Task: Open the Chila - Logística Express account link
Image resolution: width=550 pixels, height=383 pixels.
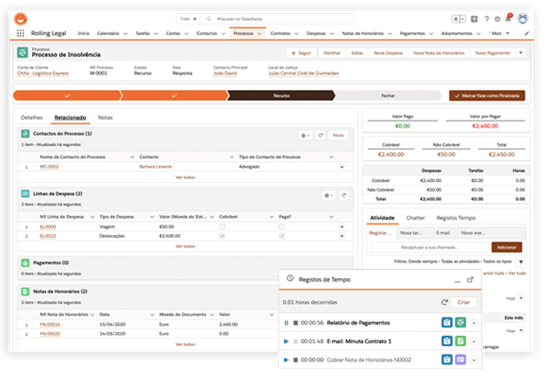Action: (x=43, y=73)
